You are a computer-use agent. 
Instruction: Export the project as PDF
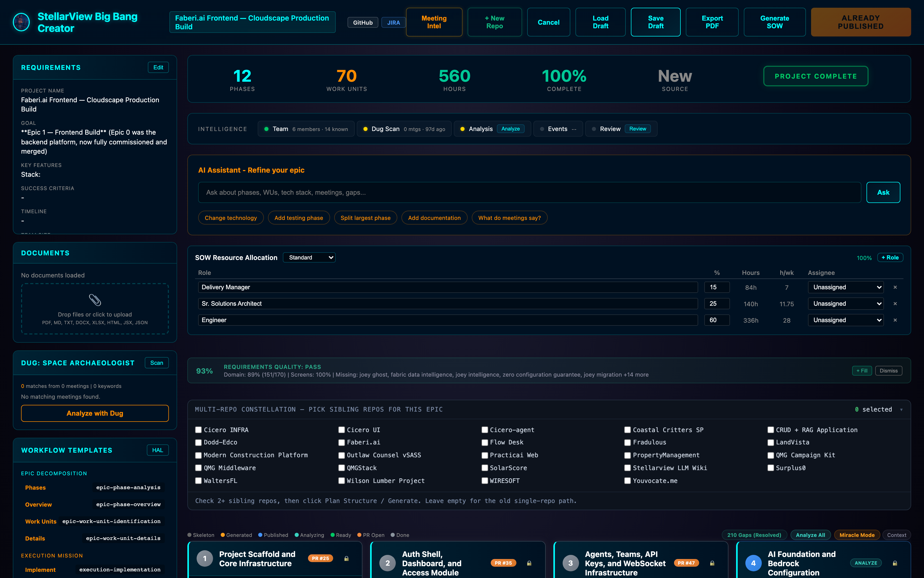coord(712,22)
